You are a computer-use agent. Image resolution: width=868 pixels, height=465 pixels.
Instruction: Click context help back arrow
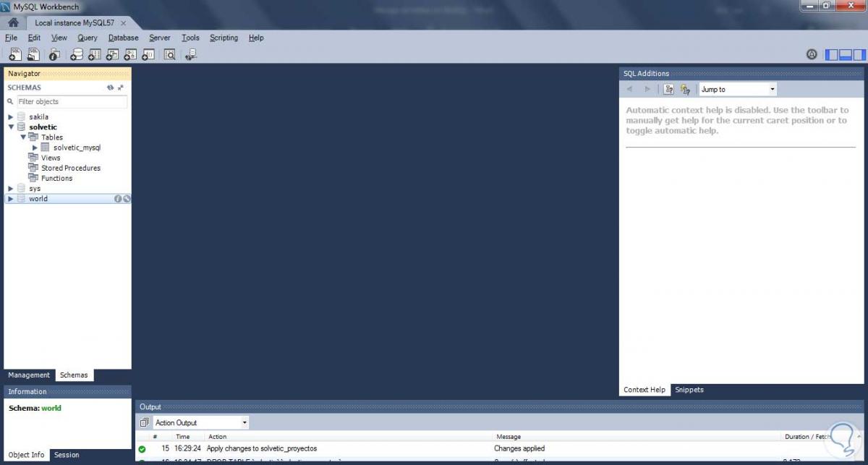[x=629, y=89]
